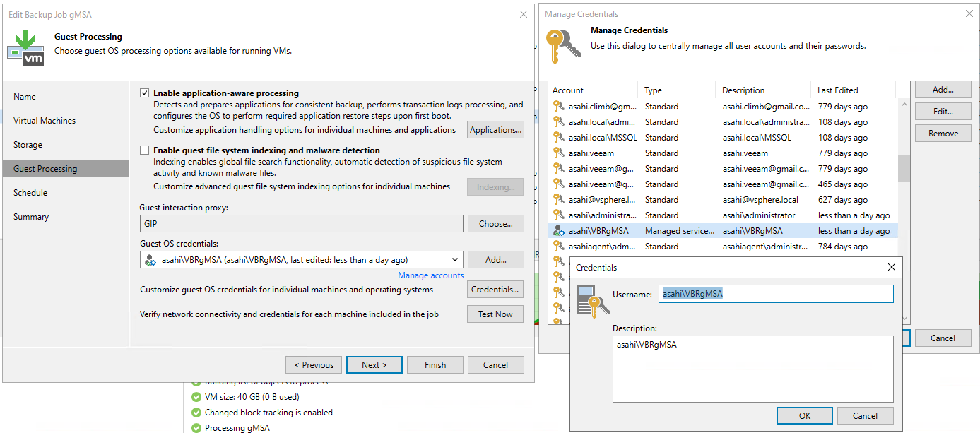Screen dimensions: 980x433
Task: Click the VM backup job icon in header
Action: 25,48
